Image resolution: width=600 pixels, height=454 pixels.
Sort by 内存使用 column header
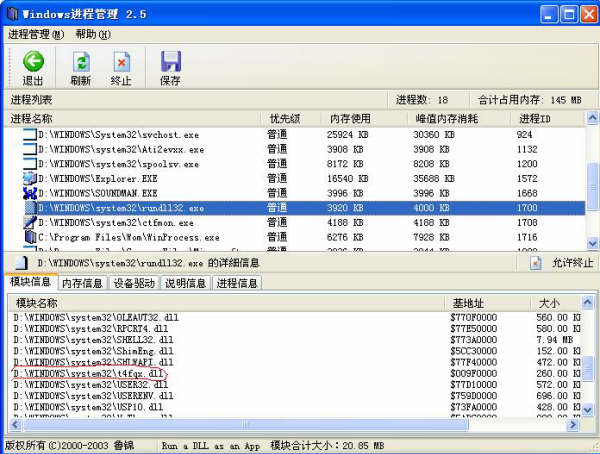364,119
